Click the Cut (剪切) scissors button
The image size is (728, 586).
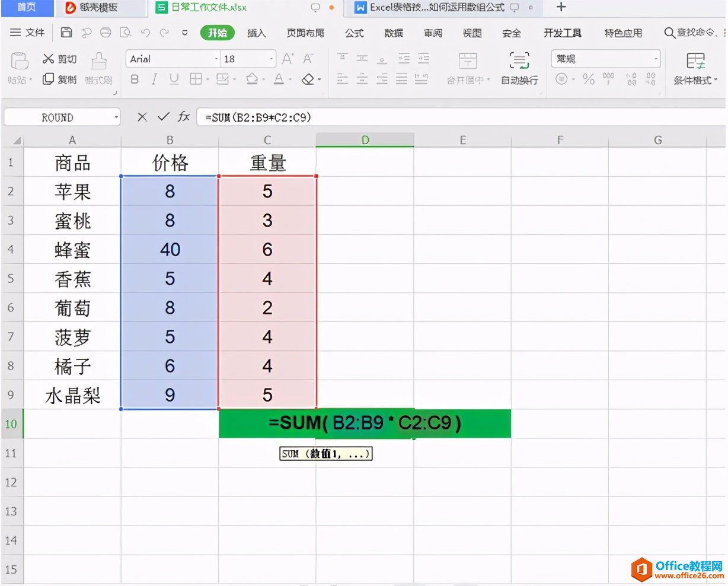tap(59, 59)
